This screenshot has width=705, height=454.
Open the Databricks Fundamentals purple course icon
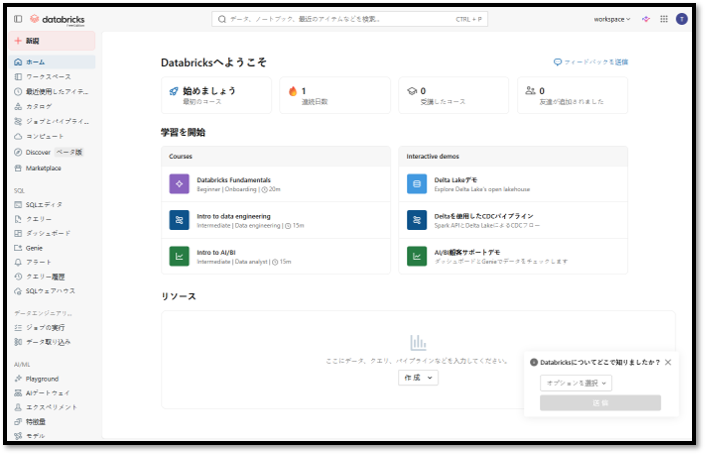179,184
